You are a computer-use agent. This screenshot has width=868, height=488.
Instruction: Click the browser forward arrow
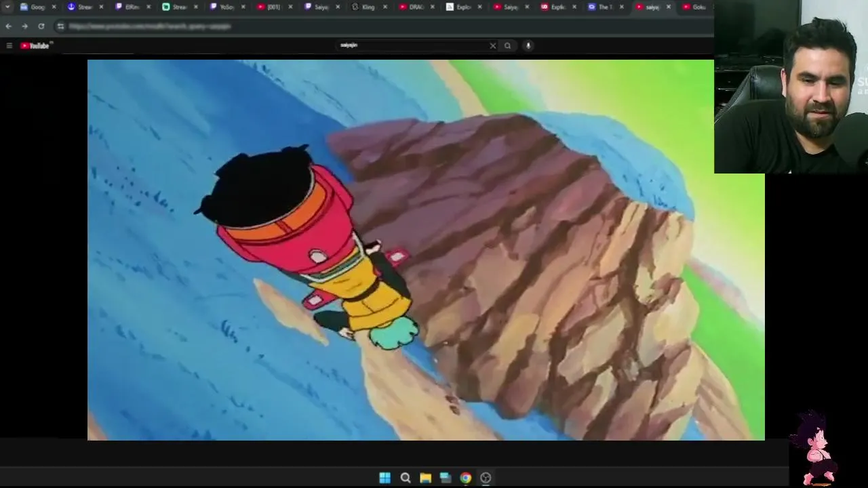click(x=24, y=26)
